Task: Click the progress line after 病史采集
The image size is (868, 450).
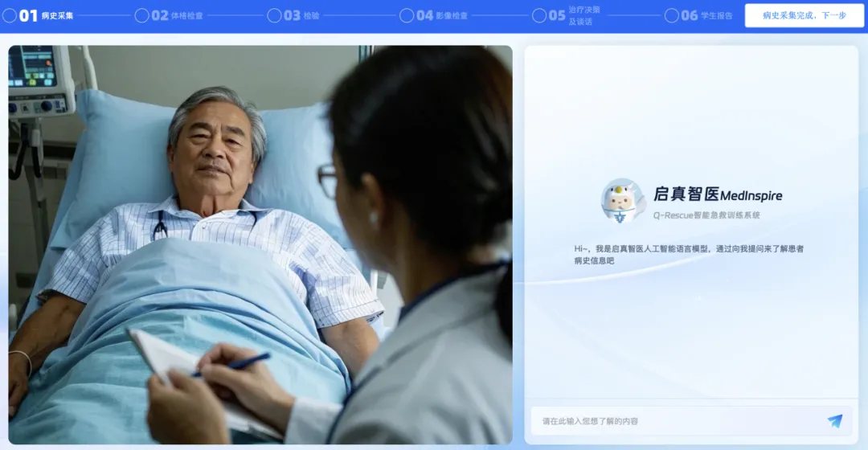Action: tap(104, 15)
